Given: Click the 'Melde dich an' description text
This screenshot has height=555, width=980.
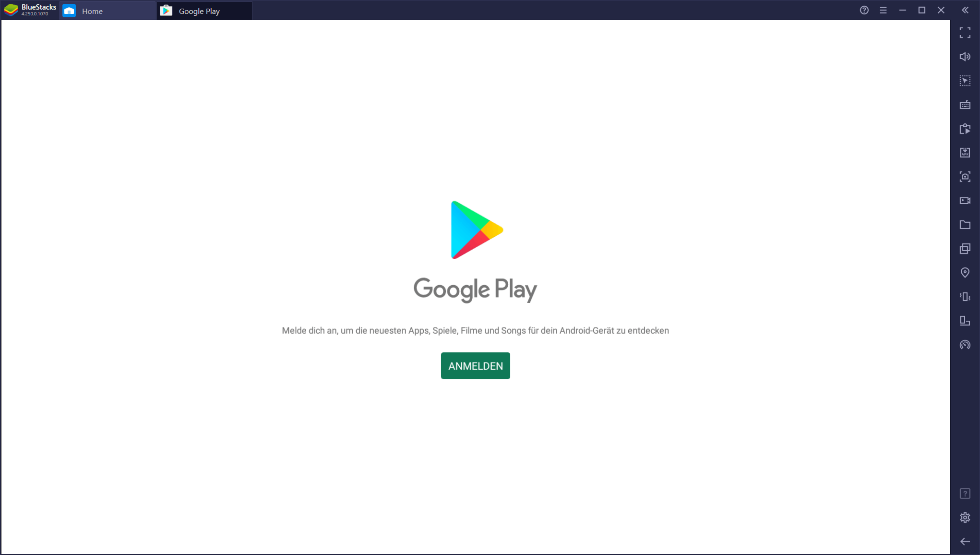Looking at the screenshot, I should [475, 330].
